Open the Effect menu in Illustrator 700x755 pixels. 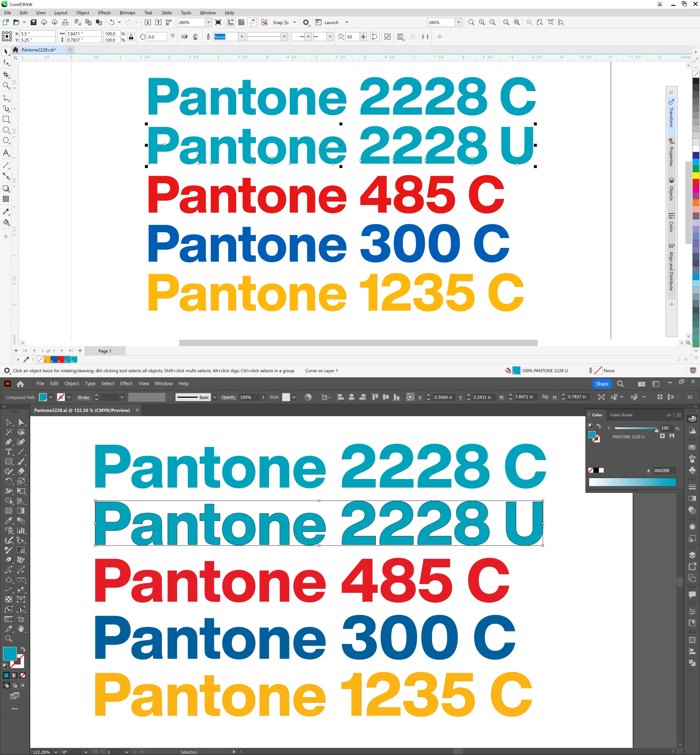point(126,384)
